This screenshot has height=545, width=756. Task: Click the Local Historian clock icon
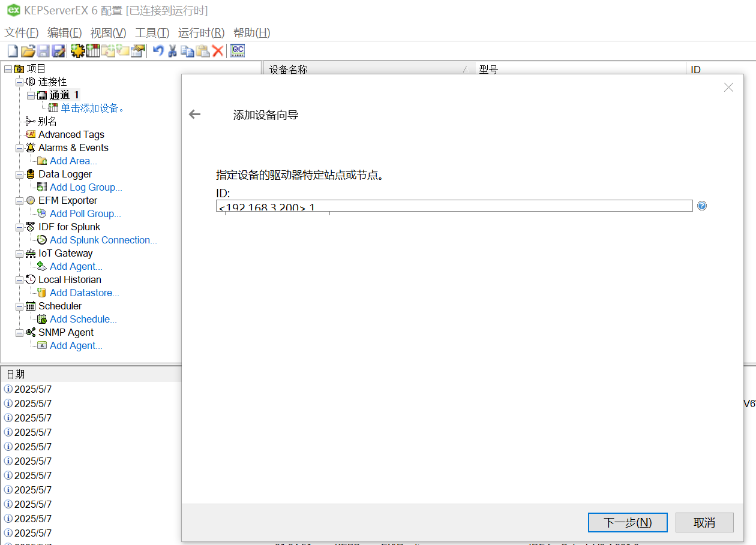(x=31, y=279)
